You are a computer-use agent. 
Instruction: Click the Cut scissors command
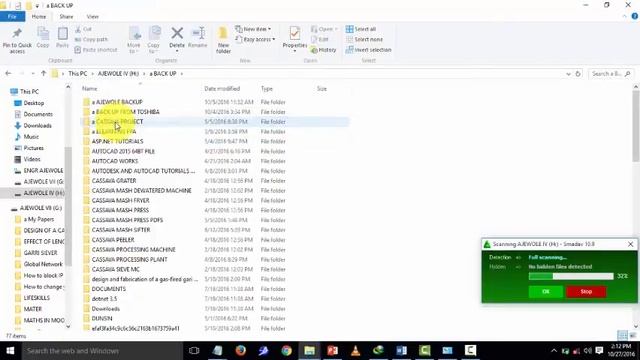(x=83, y=29)
